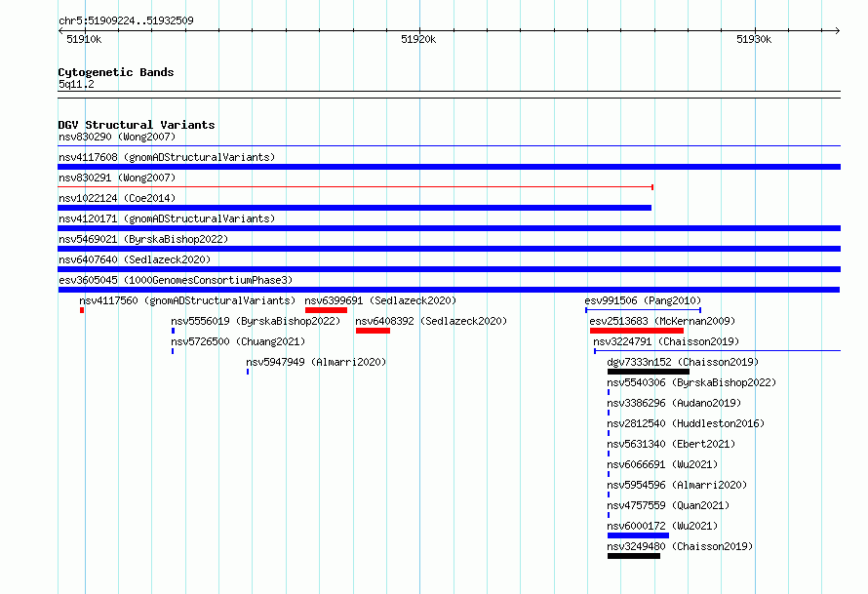Click the blue bar under nsv1022124
868x594 pixels.
click(354, 208)
